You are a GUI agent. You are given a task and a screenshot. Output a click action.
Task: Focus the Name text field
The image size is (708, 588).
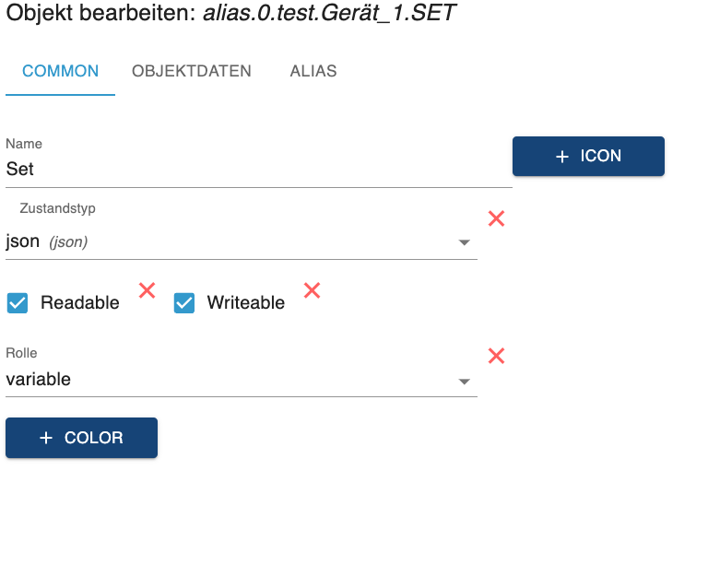click(x=258, y=170)
